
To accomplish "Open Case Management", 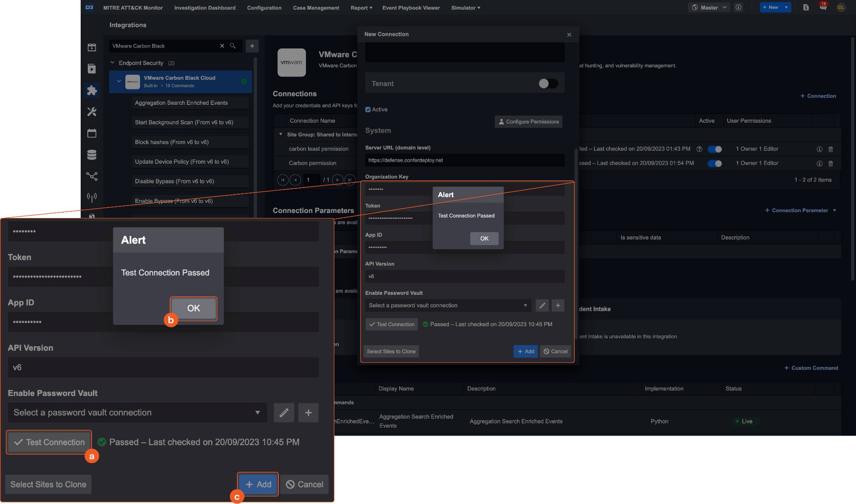I will coord(316,8).
